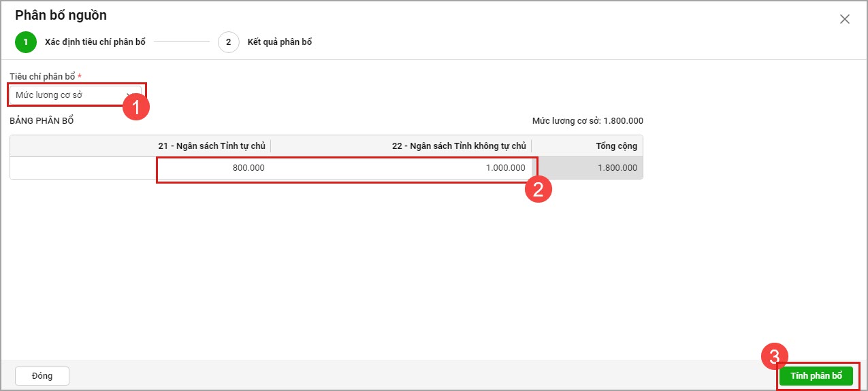Click the Phân bổ nguồn dialog title

pos(61,15)
